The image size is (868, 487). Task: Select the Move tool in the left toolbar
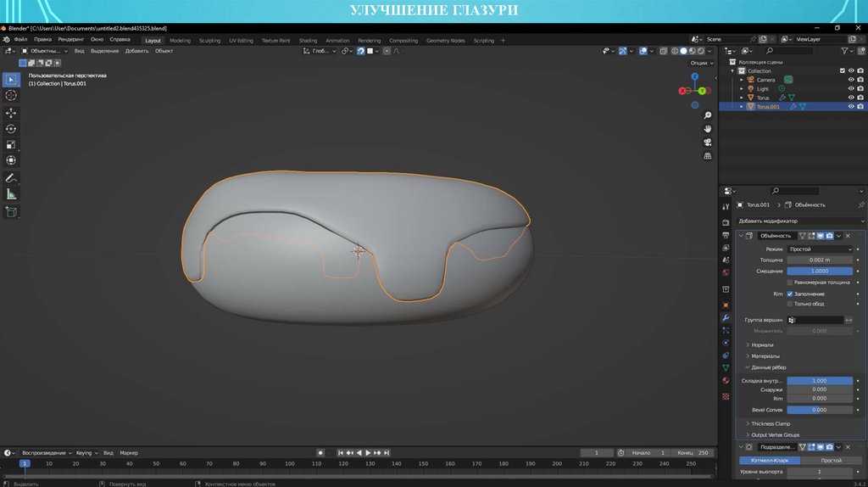click(11, 113)
